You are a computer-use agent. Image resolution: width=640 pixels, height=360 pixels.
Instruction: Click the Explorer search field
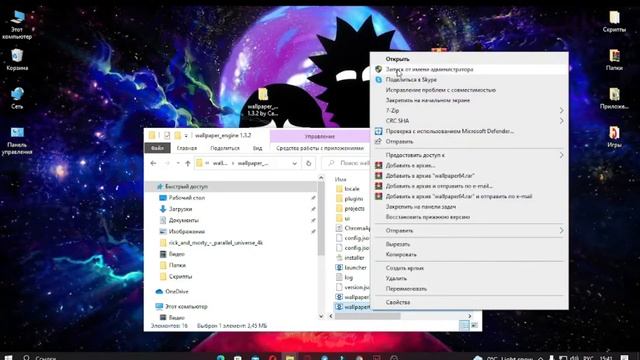point(347,163)
